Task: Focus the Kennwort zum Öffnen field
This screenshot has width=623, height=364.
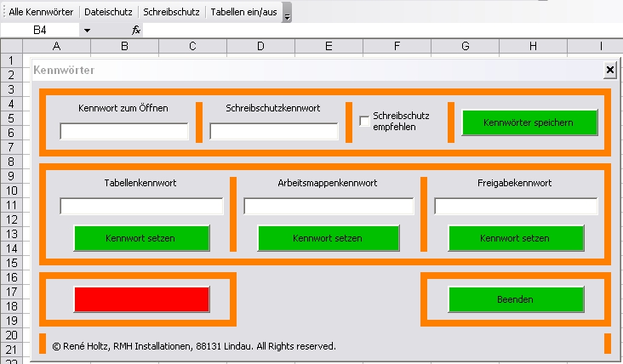Action: point(124,131)
